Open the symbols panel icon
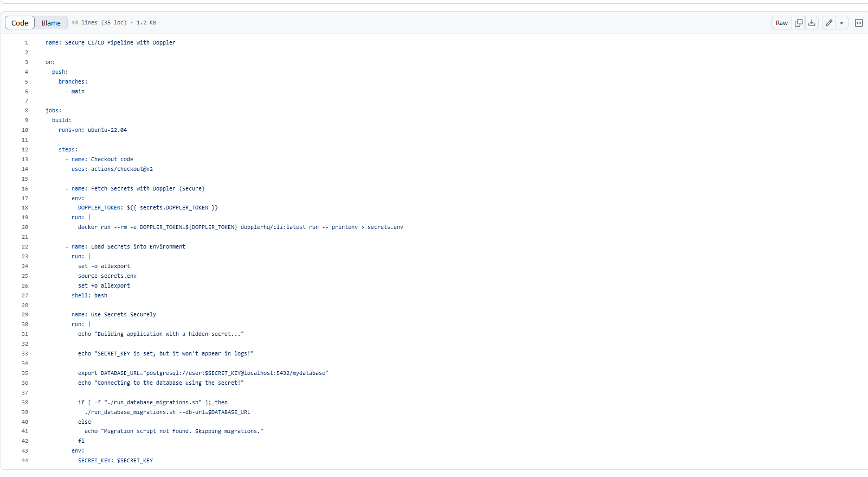 (x=859, y=23)
